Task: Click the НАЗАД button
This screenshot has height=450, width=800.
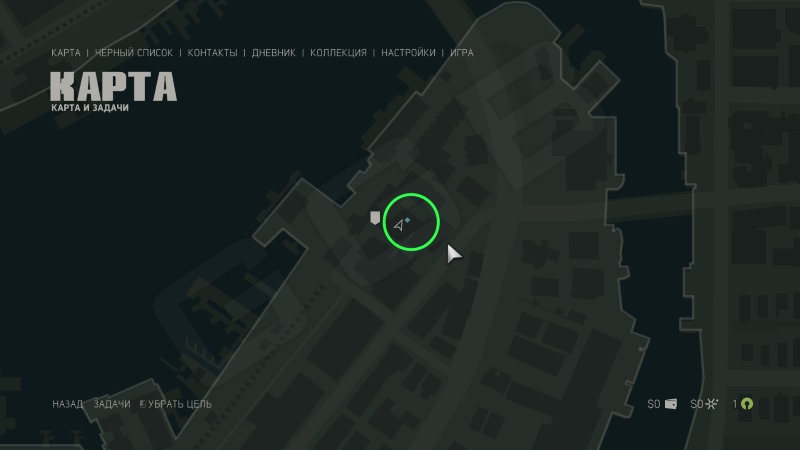Action: click(x=67, y=404)
